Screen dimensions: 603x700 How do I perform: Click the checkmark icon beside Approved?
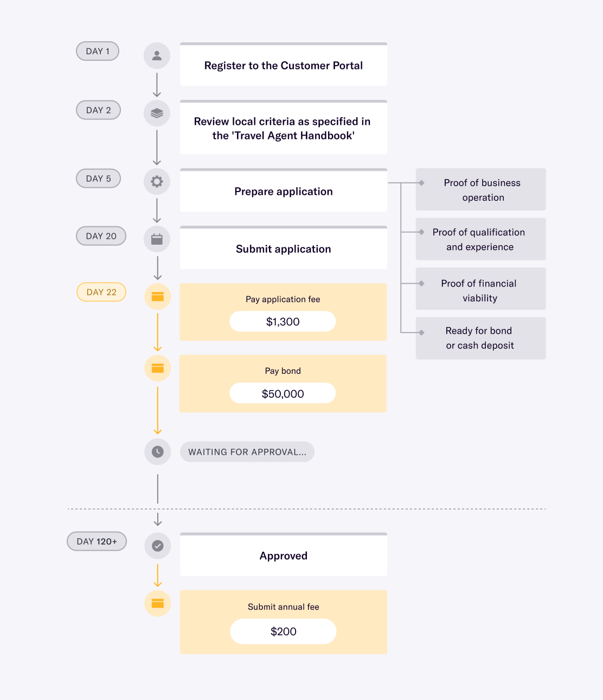tap(158, 545)
